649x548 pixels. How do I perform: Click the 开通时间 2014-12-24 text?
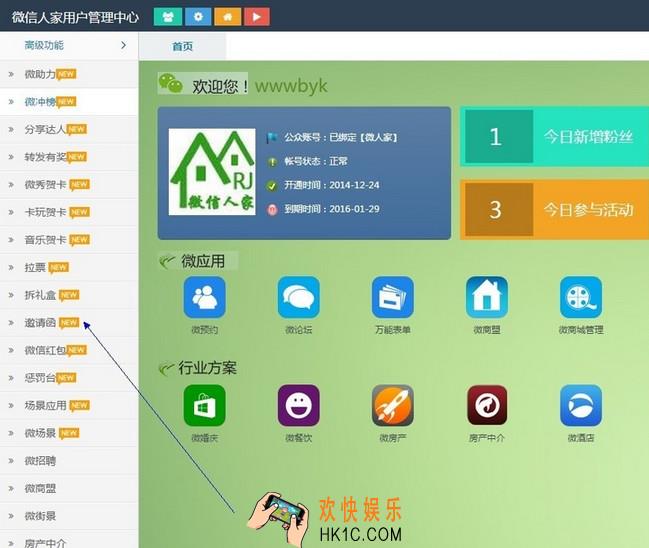[x=332, y=185]
